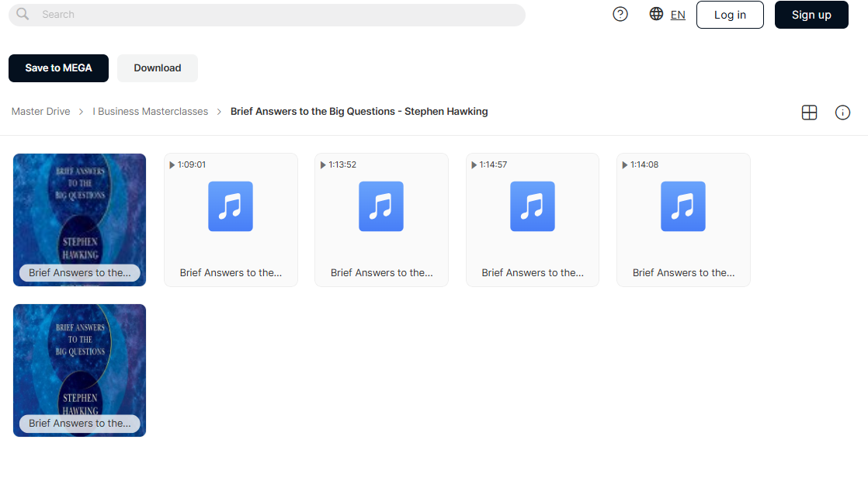The width and height of the screenshot is (868, 488).
Task: Click music note icon of 1:13:52 audio file
Action: [x=381, y=206]
